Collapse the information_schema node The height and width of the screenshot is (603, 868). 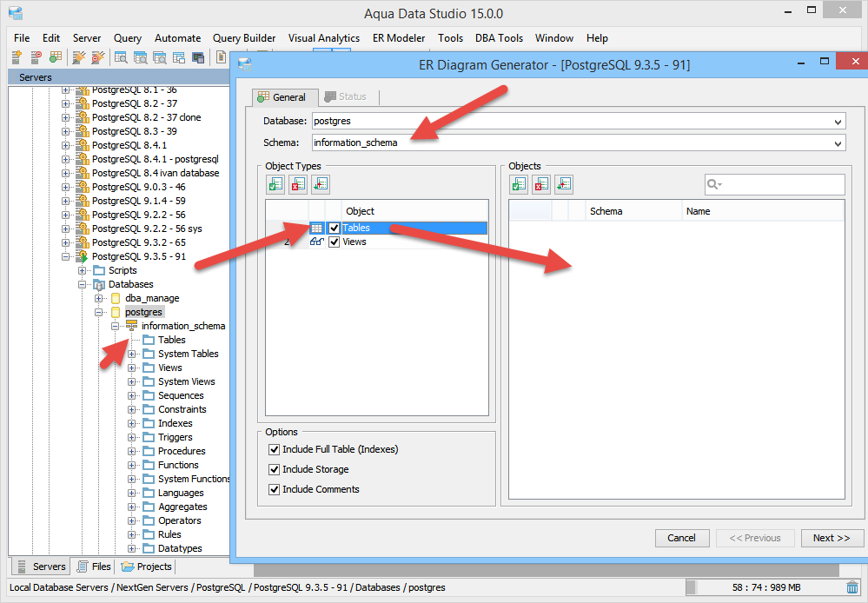116,326
